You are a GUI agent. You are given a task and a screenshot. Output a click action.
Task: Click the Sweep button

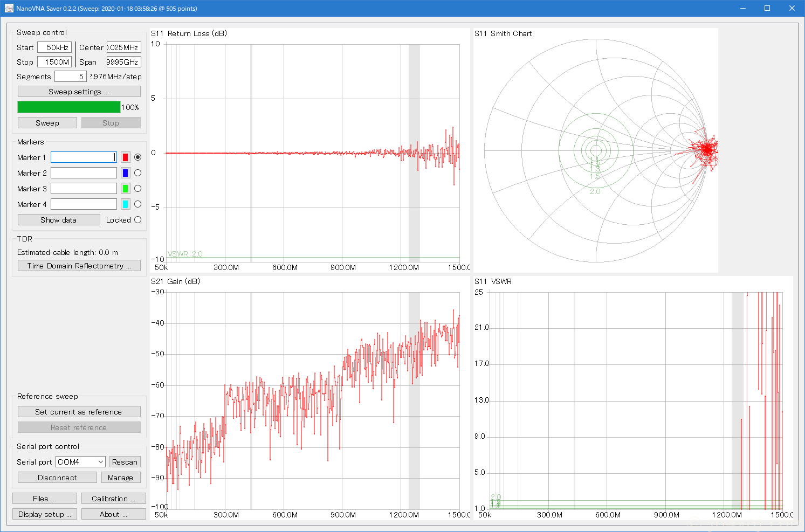point(47,123)
